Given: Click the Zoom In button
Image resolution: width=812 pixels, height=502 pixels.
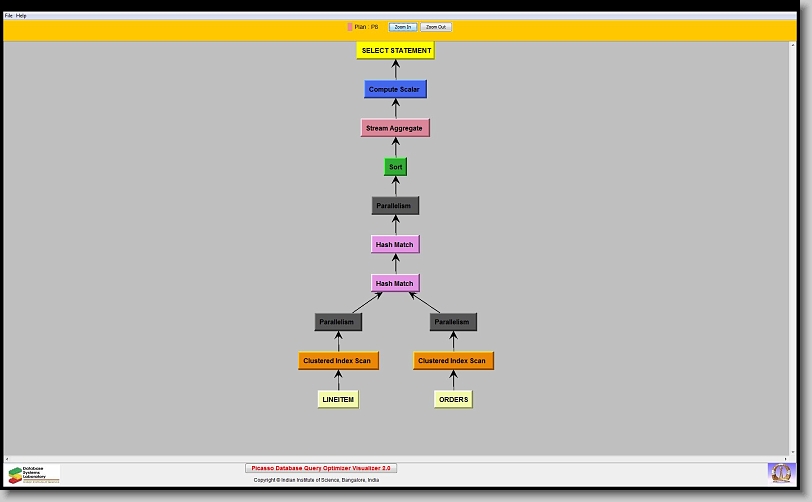Looking at the screenshot, I should coord(402,27).
